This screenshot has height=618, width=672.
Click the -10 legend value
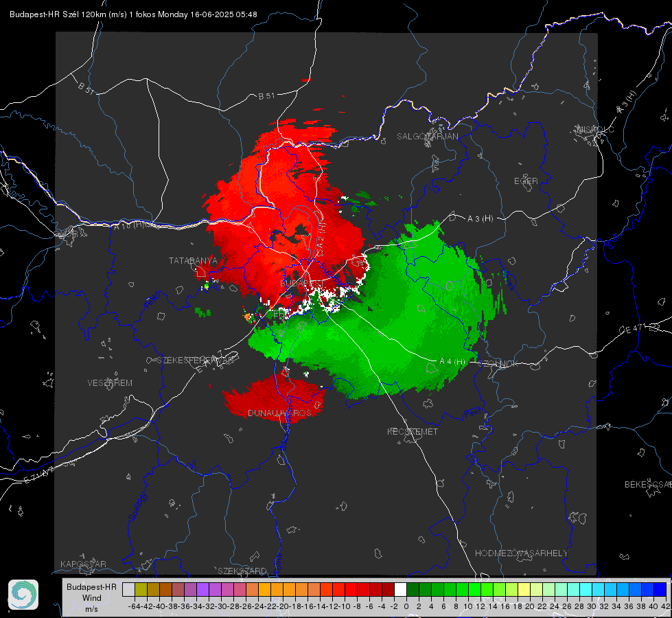click(x=345, y=606)
